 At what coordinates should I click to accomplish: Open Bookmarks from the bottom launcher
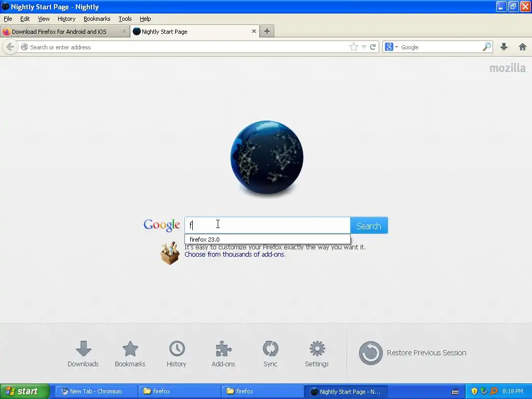(x=130, y=354)
